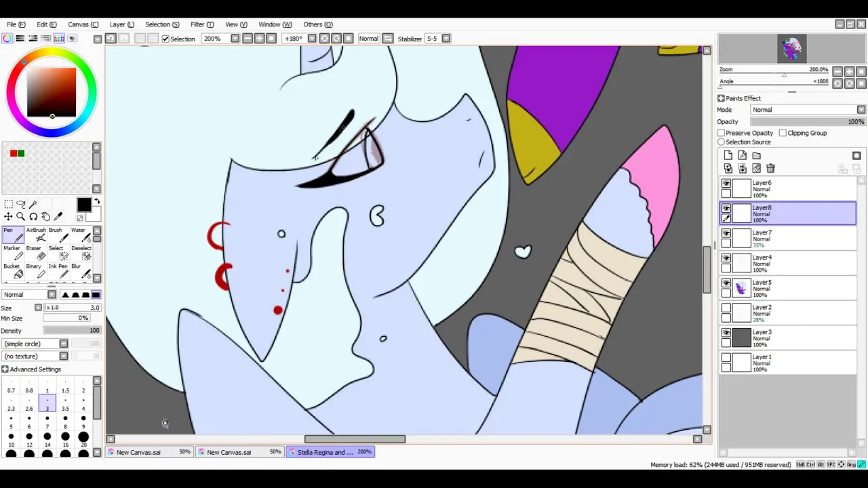Collapse the Advanced Settings section
Screen dimensions: 868x488
(x=5, y=369)
